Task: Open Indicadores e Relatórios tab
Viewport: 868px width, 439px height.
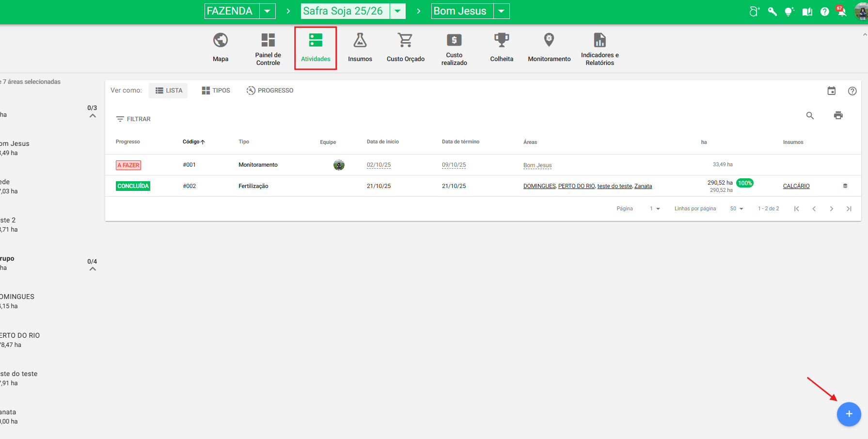Action: click(x=600, y=48)
